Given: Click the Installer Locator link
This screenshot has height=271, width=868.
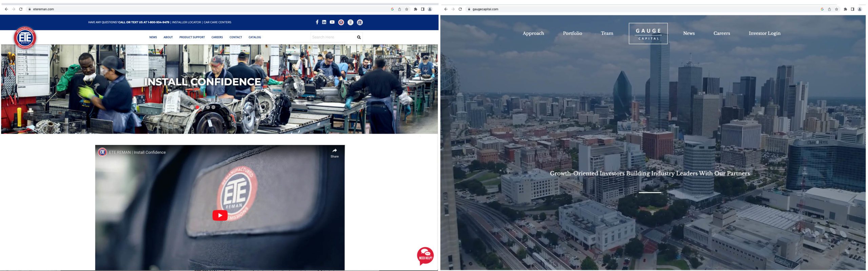Looking at the screenshot, I should 186,22.
